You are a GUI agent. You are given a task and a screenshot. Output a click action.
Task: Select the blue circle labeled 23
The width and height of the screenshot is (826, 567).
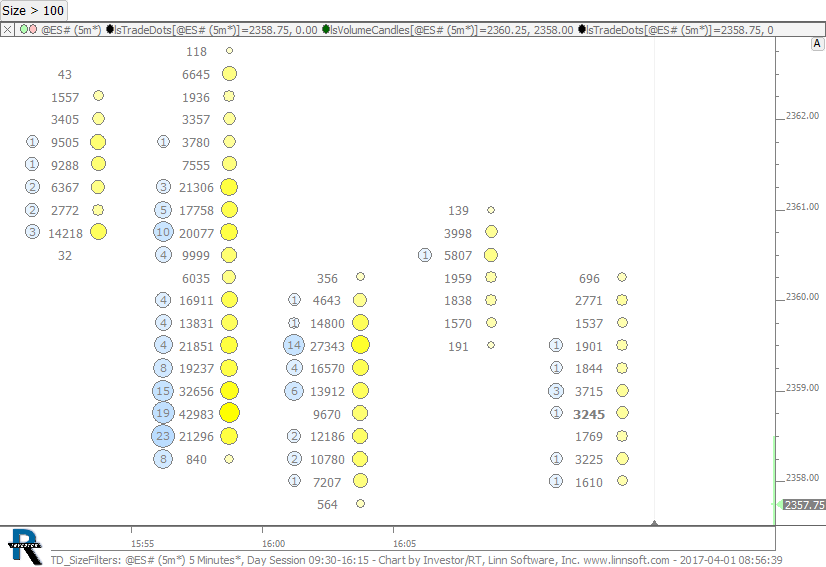click(x=163, y=436)
